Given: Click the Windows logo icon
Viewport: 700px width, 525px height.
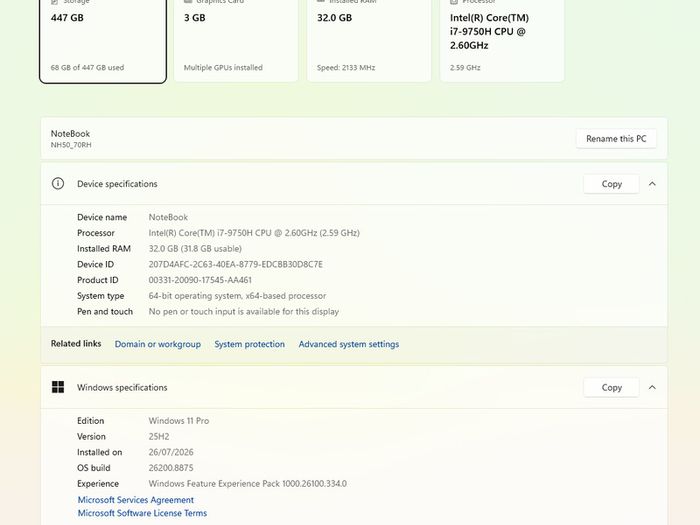Looking at the screenshot, I should coord(58,387).
